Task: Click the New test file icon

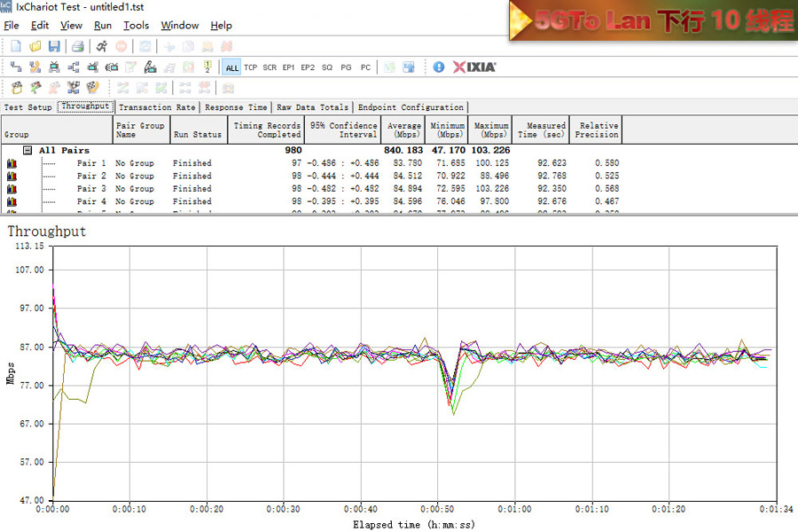Action: 17,46
